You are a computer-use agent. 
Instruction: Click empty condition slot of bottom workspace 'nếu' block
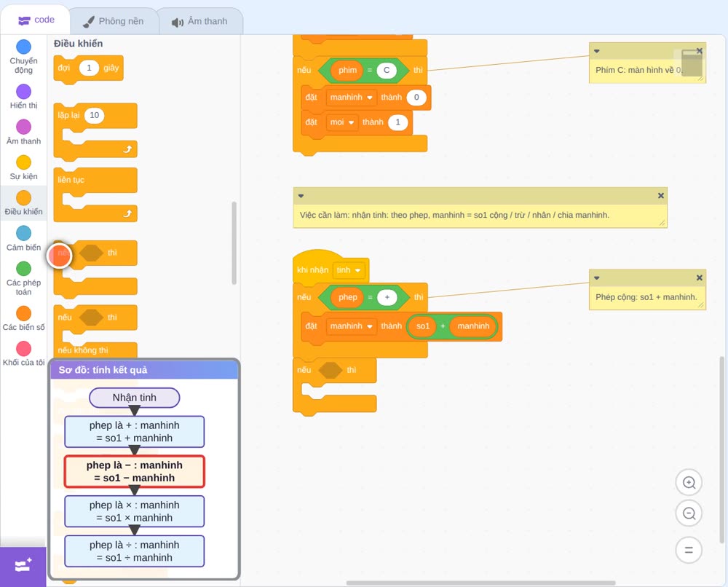(330, 371)
